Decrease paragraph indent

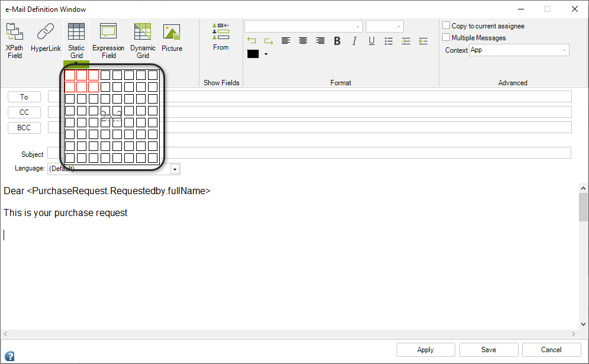point(423,41)
